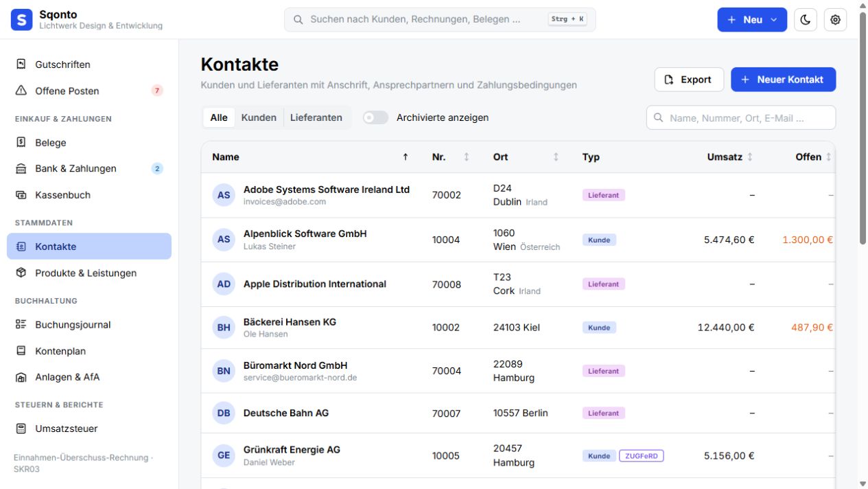This screenshot has width=868, height=489.
Task: Click the Strg + K shortcut hint
Action: pos(567,19)
